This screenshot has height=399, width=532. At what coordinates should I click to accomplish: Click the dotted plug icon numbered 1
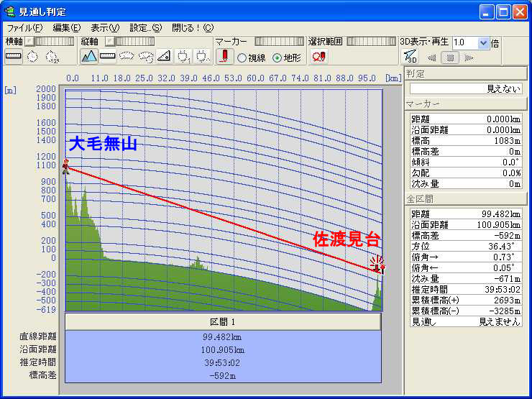point(183,56)
